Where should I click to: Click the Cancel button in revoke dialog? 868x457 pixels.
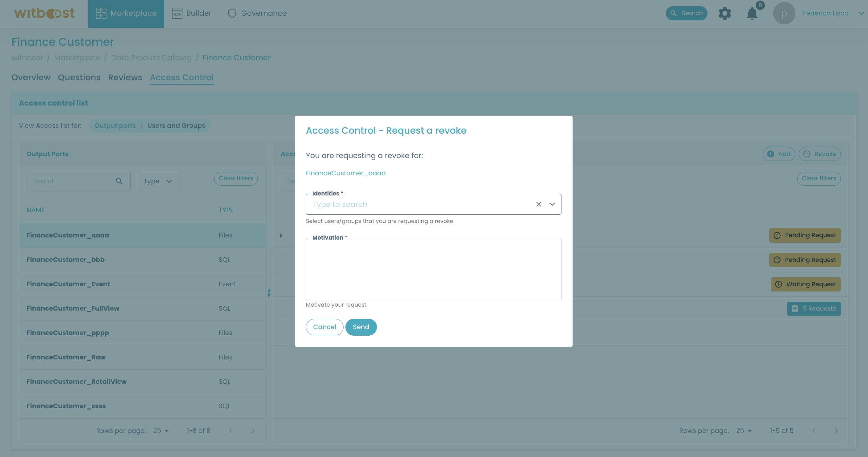point(324,327)
